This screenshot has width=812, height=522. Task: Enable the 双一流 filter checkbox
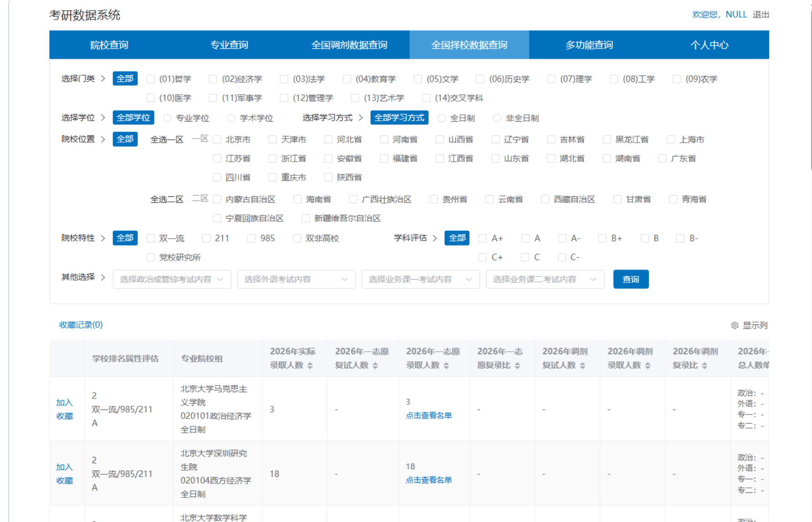[x=151, y=238]
